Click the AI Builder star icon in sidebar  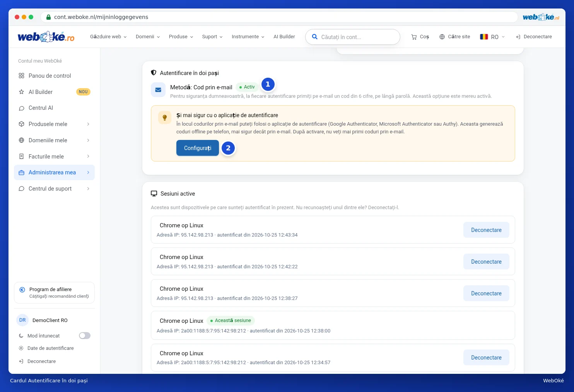pyautogui.click(x=22, y=92)
